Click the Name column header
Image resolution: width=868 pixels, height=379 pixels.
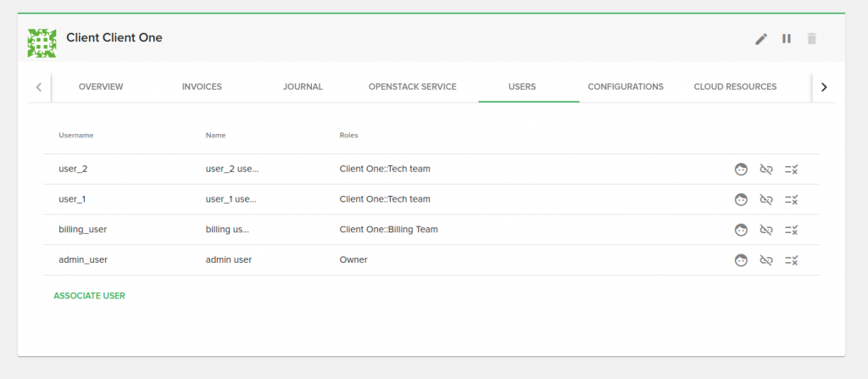pyautogui.click(x=216, y=135)
